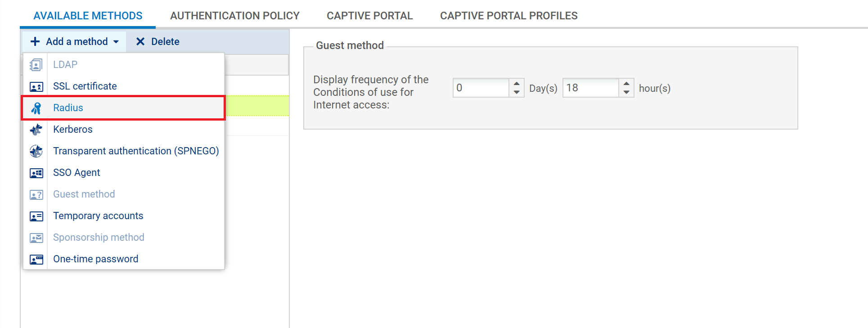Click the Temporary accounts icon
This screenshot has width=868, height=328.
click(36, 216)
